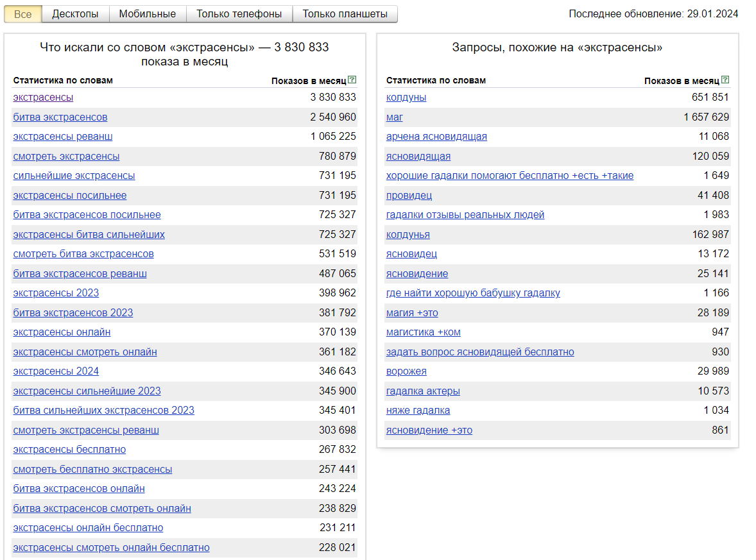Open "битва экстрасенсов посильнее" link
Screen dimensions: 756x560
point(87,214)
